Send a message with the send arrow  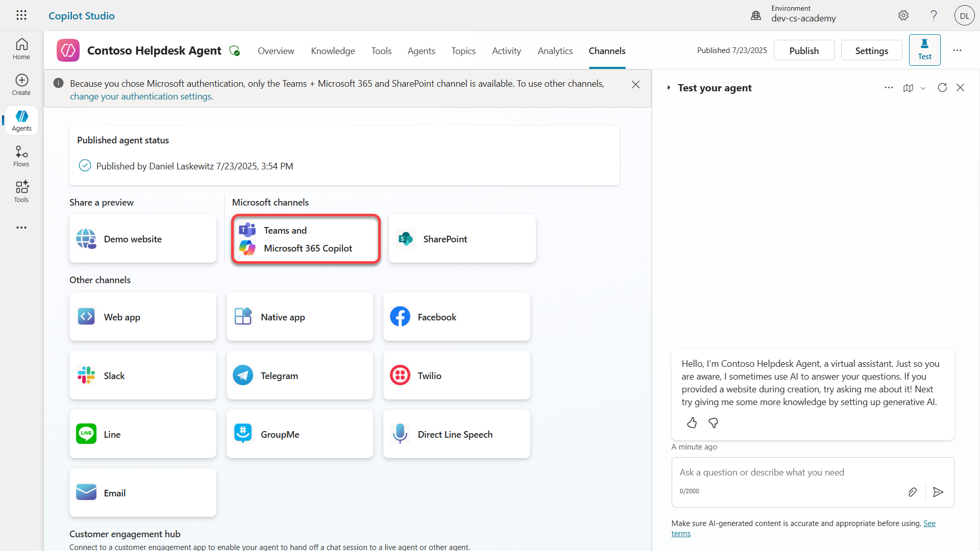click(938, 492)
